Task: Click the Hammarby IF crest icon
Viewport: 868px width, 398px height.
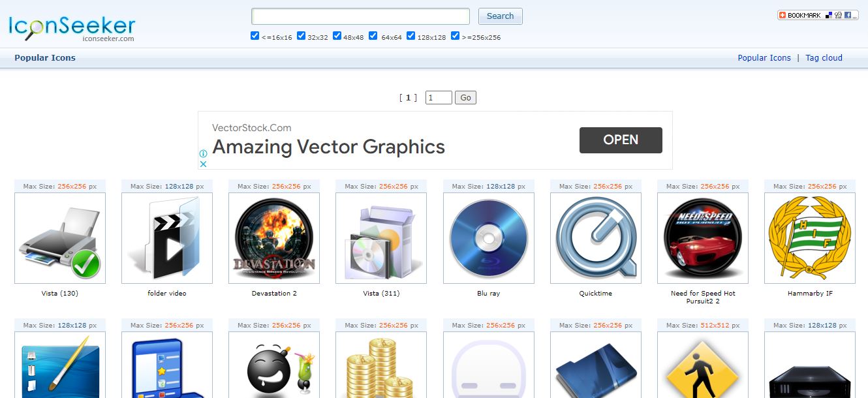Action: coord(809,237)
